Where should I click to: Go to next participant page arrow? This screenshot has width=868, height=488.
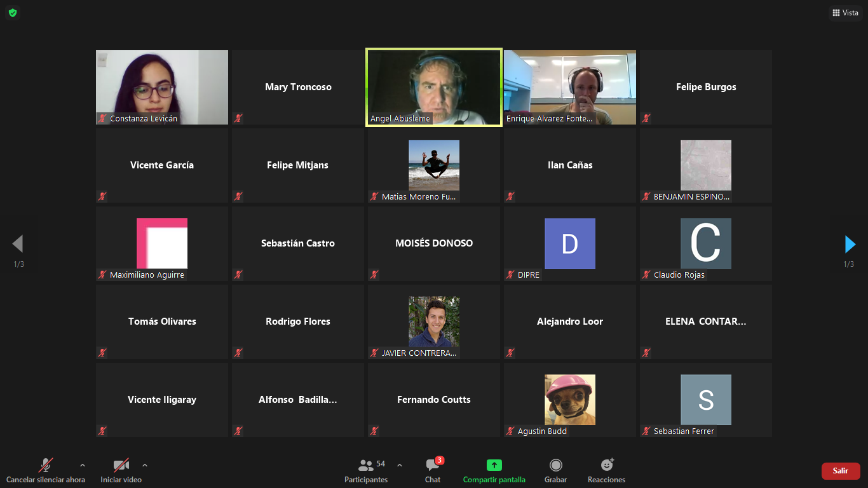tap(850, 244)
